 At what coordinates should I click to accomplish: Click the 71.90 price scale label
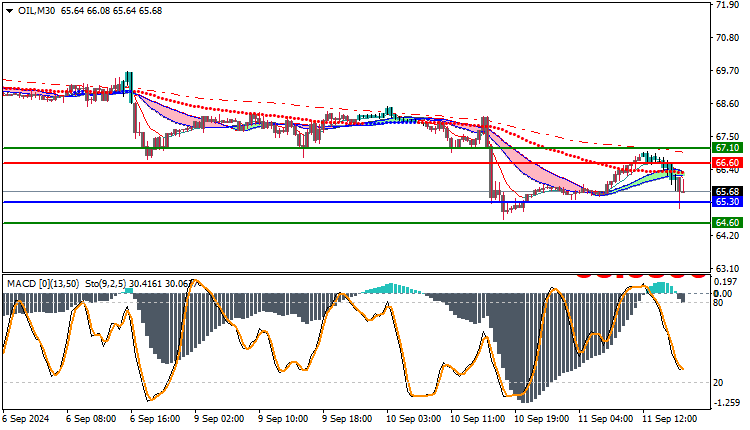coord(727,5)
